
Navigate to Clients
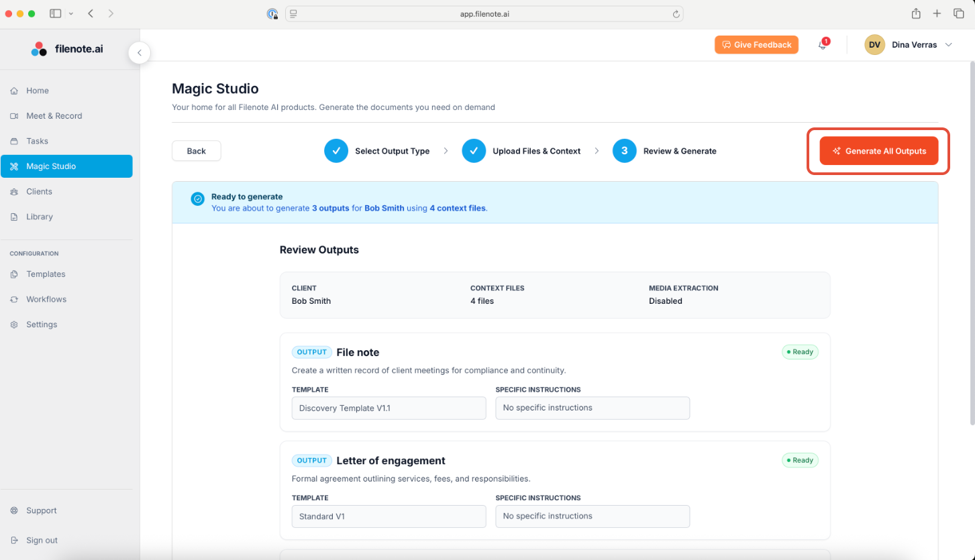click(66, 192)
